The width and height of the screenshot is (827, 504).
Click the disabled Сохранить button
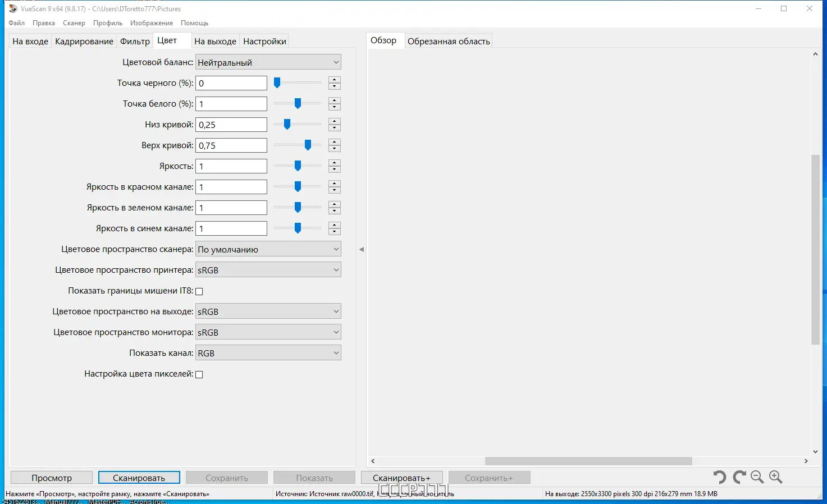pos(227,478)
